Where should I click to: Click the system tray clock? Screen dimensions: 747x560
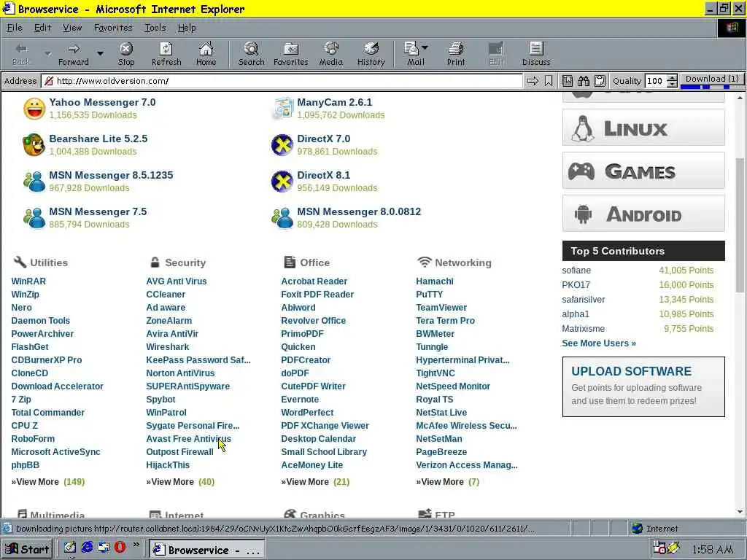click(x=712, y=550)
